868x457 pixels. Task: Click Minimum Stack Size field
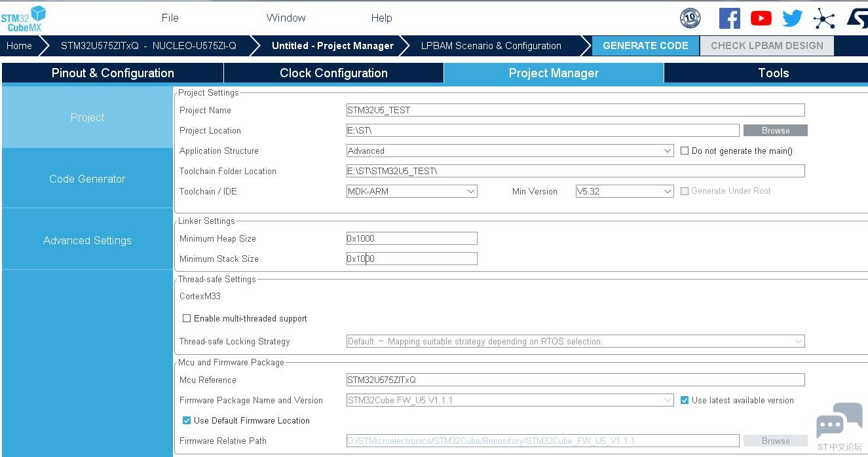coord(411,259)
